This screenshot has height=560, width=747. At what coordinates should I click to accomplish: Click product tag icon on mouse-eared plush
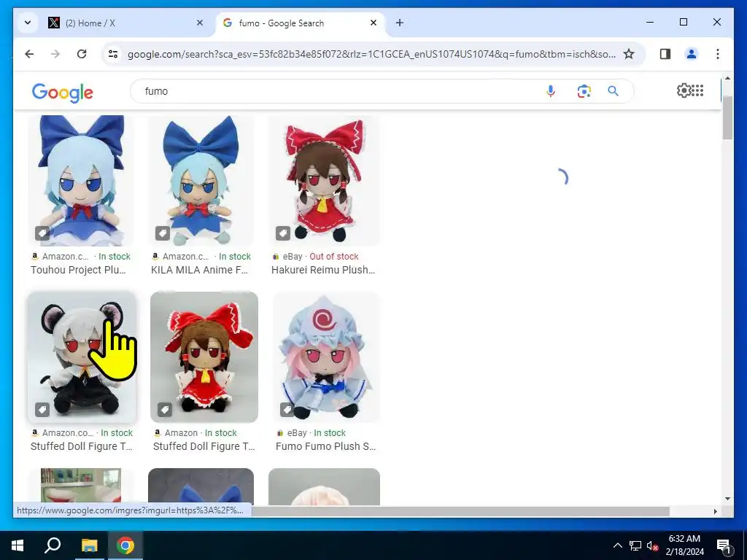42,410
